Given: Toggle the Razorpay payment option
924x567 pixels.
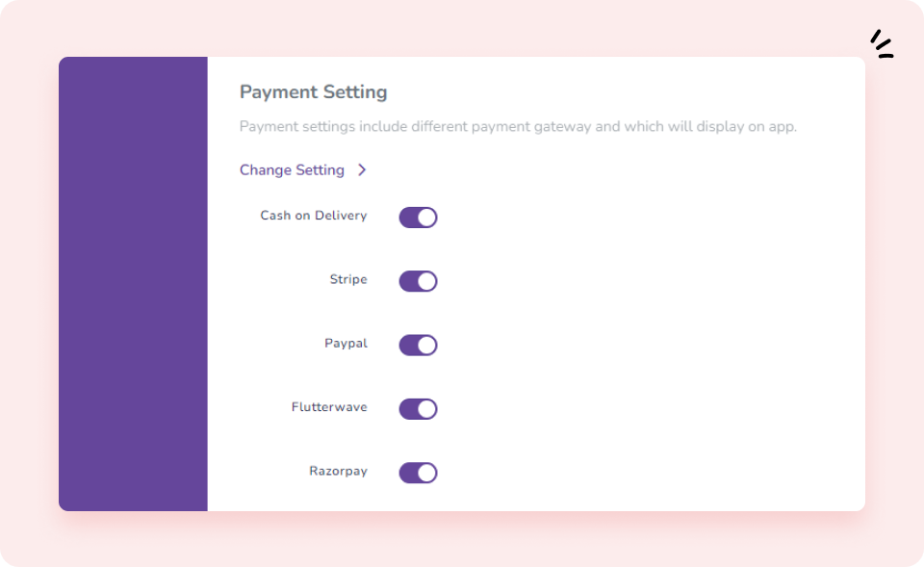Looking at the screenshot, I should (x=418, y=473).
